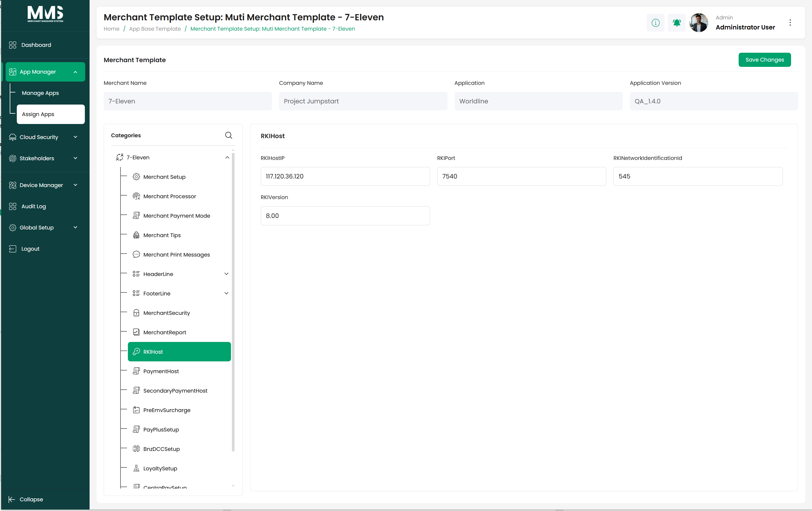Click the Merchant Processor fingerprint icon
Image resolution: width=812 pixels, height=511 pixels.
[x=136, y=196]
